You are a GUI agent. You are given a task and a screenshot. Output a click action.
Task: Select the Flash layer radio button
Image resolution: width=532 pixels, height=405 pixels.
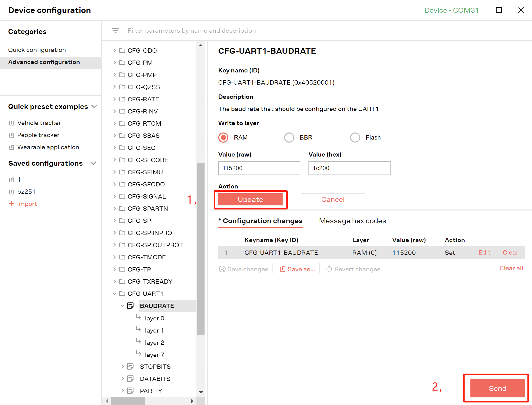tap(355, 138)
